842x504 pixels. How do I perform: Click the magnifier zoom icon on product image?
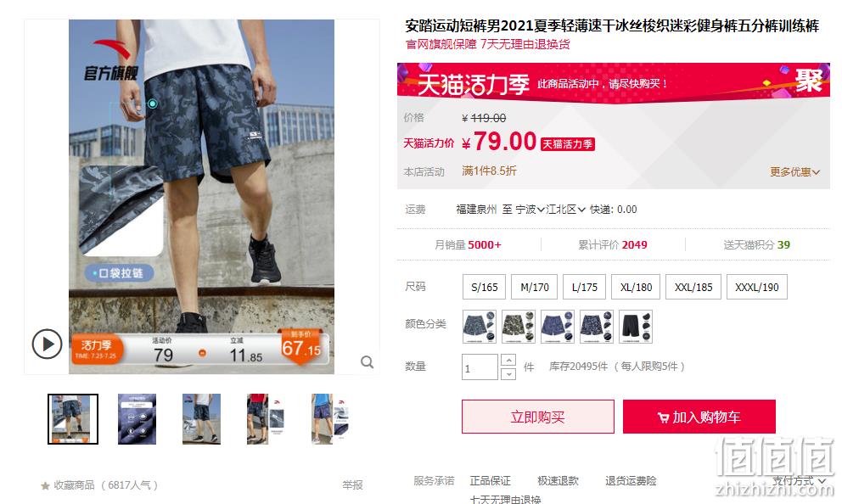(368, 361)
